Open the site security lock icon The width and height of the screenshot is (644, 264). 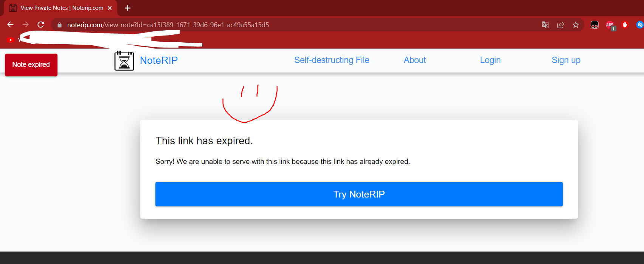(x=59, y=25)
